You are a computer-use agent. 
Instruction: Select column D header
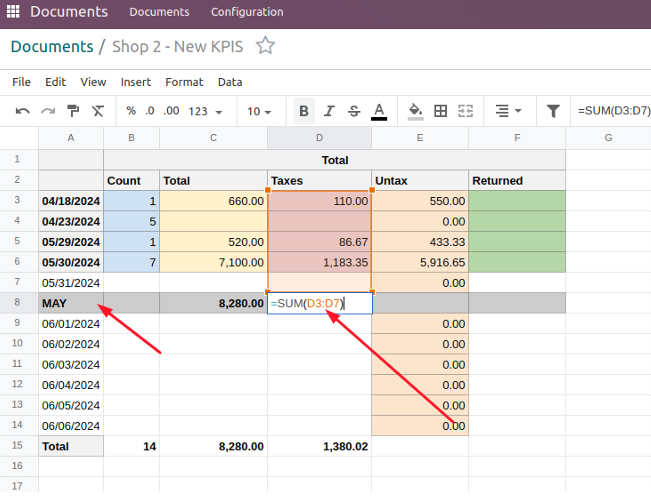coord(319,138)
